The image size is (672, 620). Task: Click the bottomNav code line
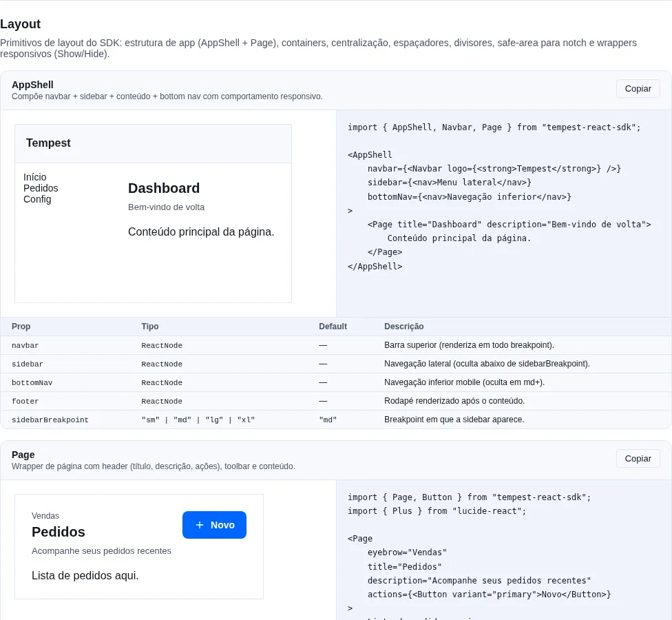pyautogui.click(x=470, y=197)
